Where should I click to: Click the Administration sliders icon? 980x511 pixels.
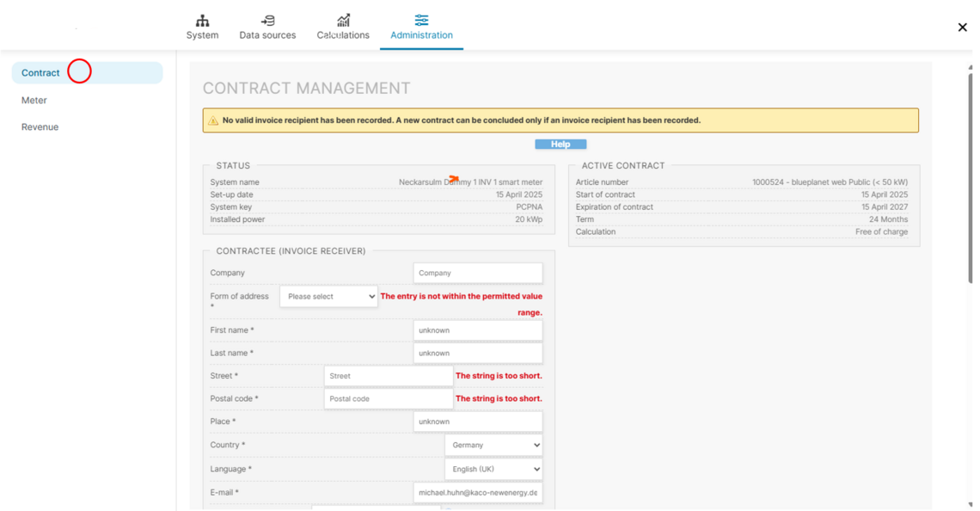point(421,21)
